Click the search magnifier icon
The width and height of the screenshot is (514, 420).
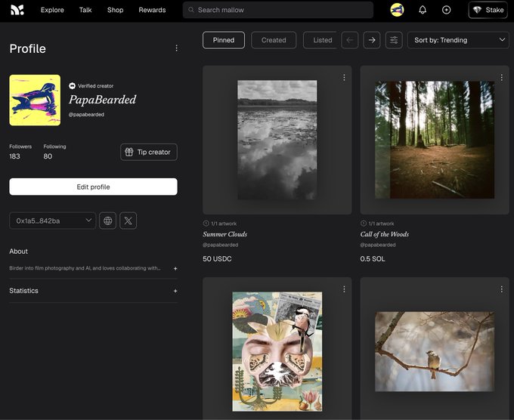pos(190,10)
